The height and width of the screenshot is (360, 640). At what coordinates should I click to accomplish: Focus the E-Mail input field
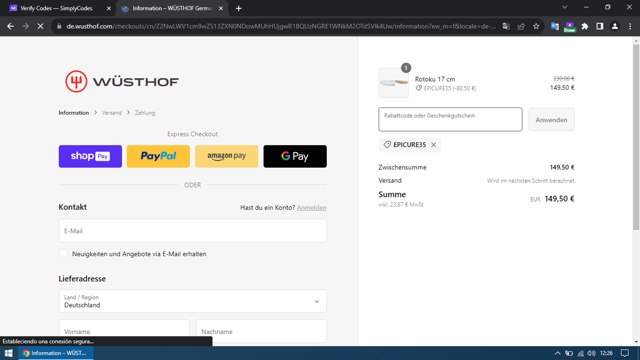193,231
